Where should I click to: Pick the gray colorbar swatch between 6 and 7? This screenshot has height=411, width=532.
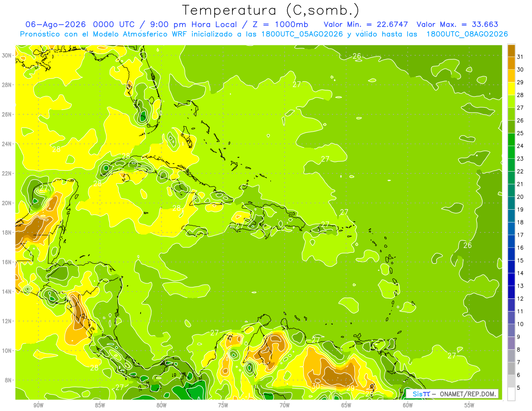[x=511, y=368]
